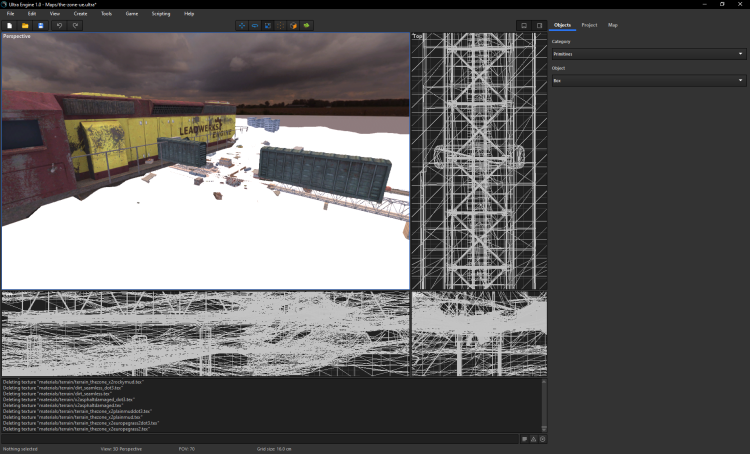Switch to the Map tab
The width and height of the screenshot is (750, 454).
613,24
